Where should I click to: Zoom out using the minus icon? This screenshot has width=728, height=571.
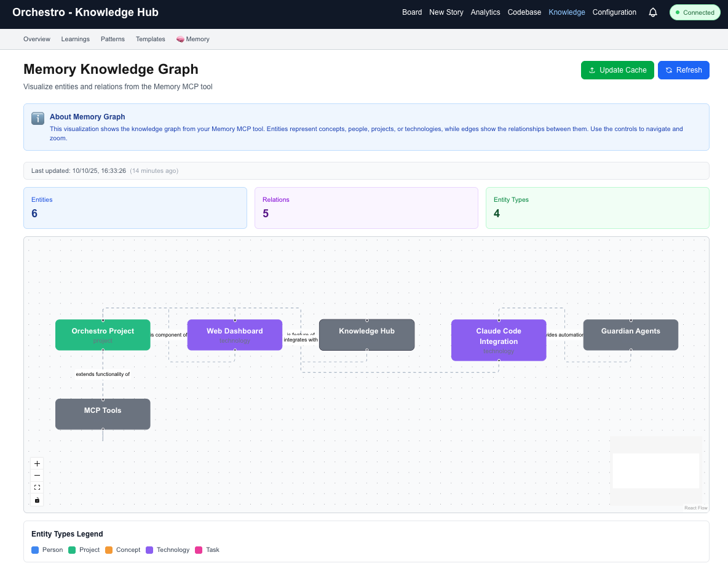37,475
